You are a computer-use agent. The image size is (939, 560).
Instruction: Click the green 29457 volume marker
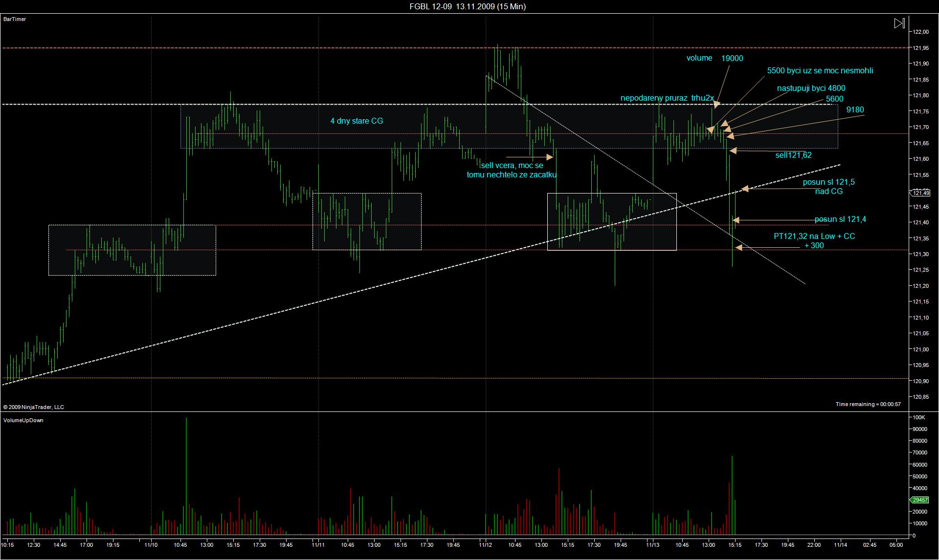click(x=920, y=500)
